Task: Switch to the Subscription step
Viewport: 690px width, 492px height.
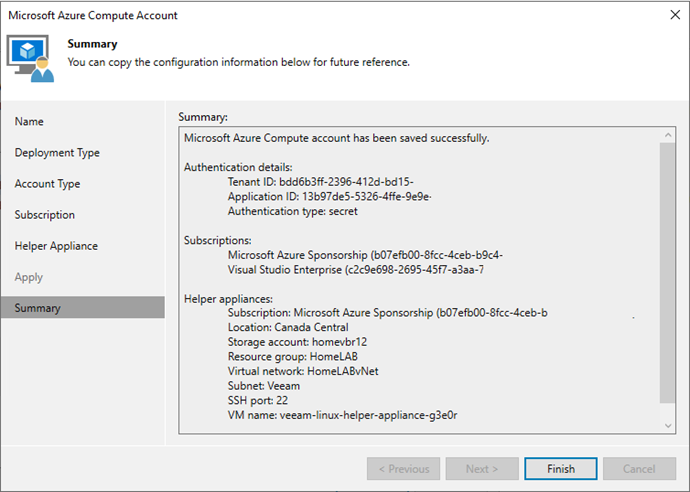Action: (x=44, y=215)
